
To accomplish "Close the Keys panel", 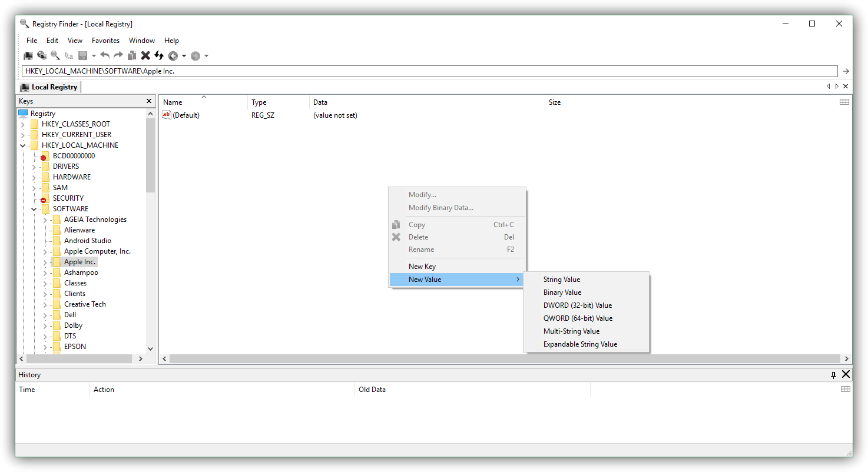I will (149, 101).
